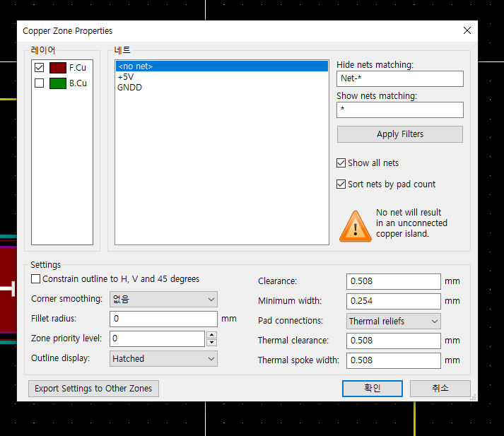Toggle Sort nets by pad count
Viewport: 504px width, 436px height.
coord(341,184)
